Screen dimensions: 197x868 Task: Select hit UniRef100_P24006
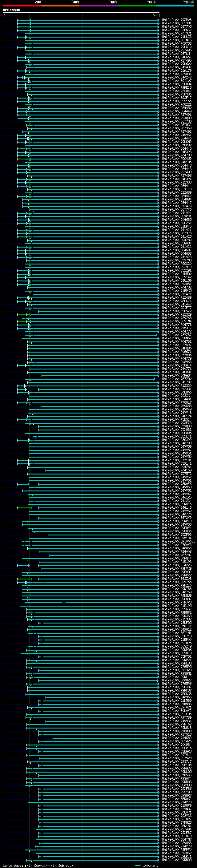coord(177,551)
